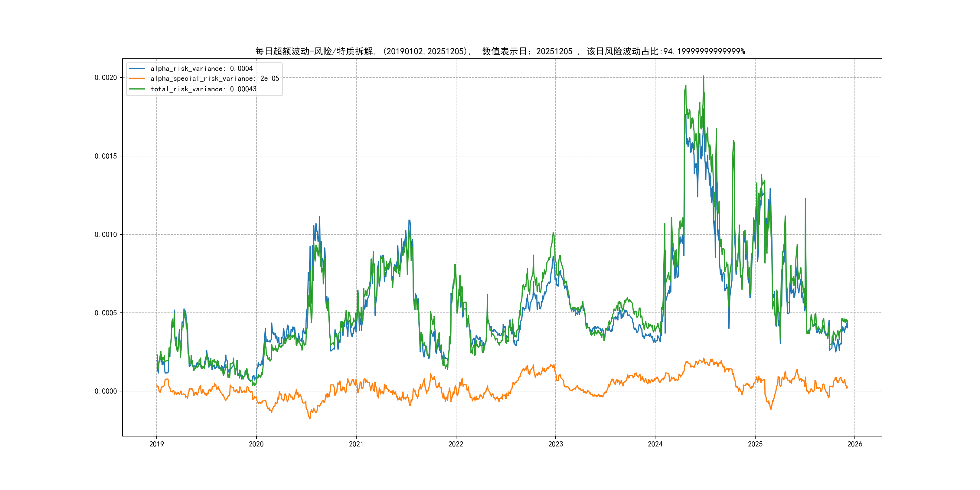This screenshot has height=490, width=980.
Task: Click the 2022 x-axis tick label
Action: pos(456,444)
